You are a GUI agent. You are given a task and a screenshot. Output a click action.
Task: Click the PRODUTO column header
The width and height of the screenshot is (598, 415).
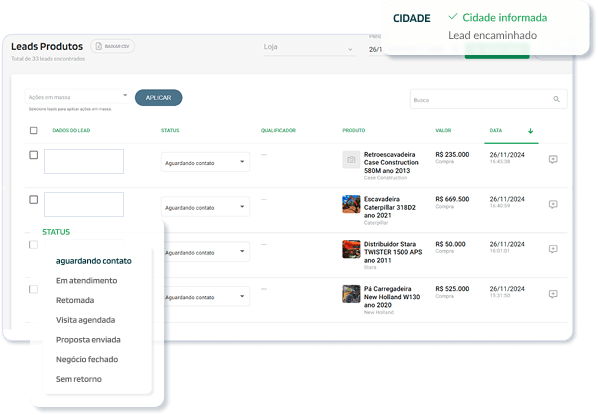pos(354,130)
